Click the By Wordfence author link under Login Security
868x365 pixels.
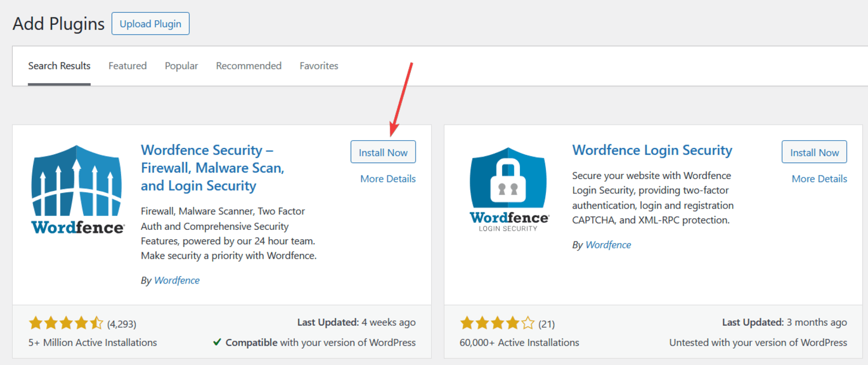coord(608,245)
